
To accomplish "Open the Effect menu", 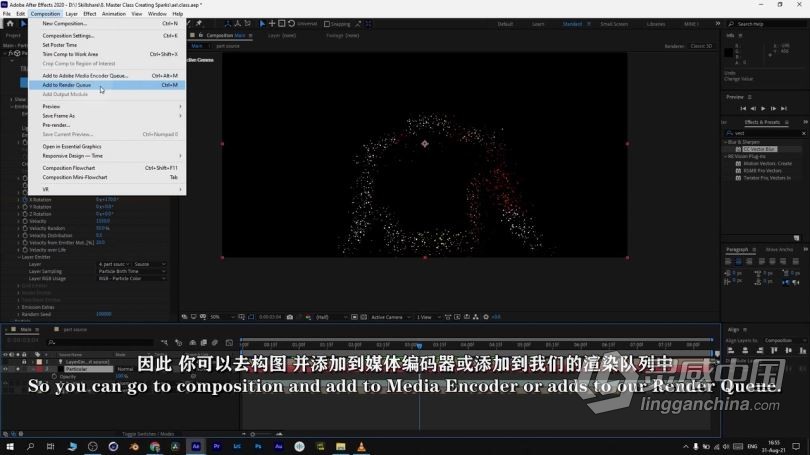I will coord(89,14).
